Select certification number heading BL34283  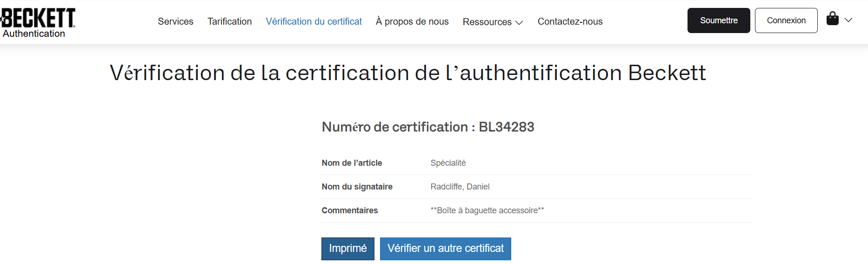428,127
